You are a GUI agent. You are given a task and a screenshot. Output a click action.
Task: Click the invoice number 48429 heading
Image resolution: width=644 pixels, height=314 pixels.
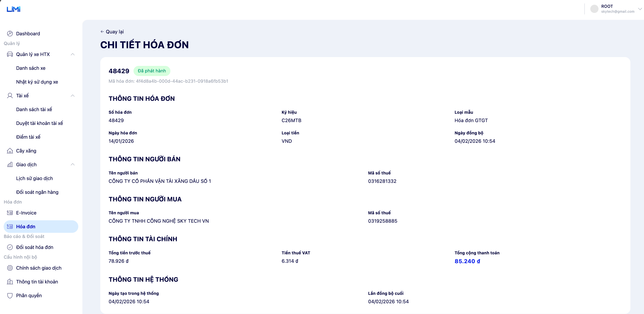point(119,71)
